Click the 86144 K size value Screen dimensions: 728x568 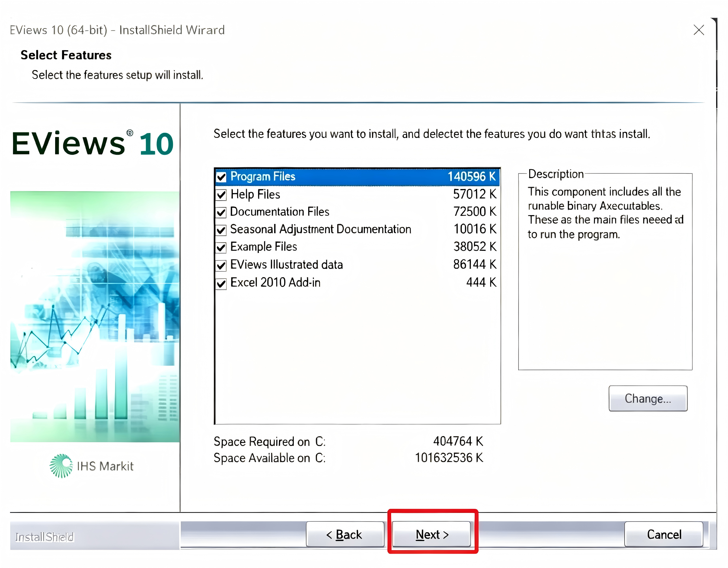pos(475,264)
